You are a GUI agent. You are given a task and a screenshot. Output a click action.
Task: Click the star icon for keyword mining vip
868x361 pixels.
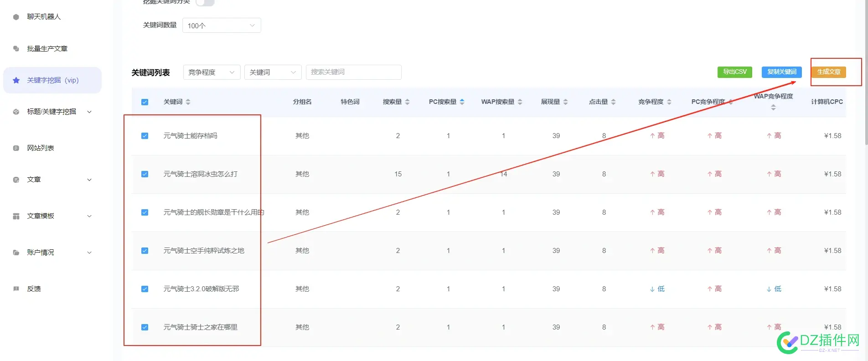(x=16, y=80)
